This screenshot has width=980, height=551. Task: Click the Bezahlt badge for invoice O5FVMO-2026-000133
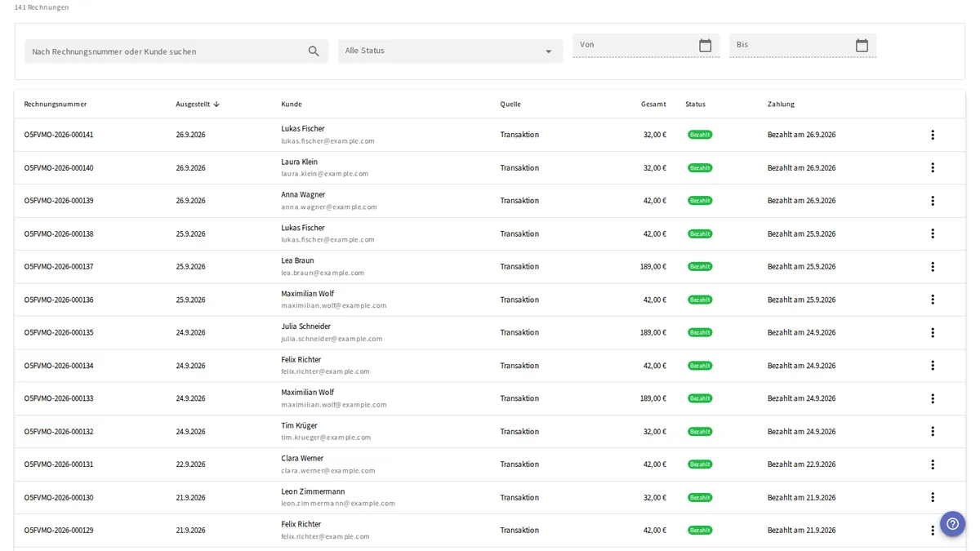tap(700, 398)
